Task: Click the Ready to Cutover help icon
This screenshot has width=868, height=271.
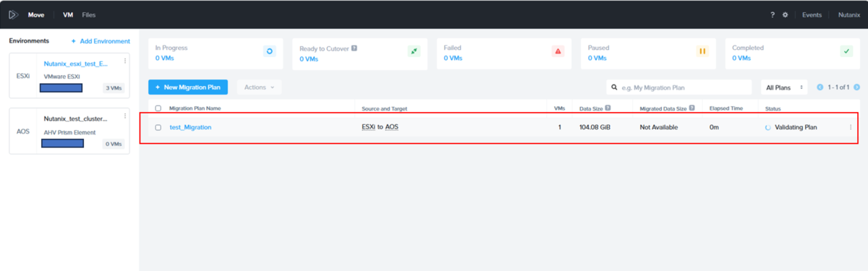Action: click(354, 48)
